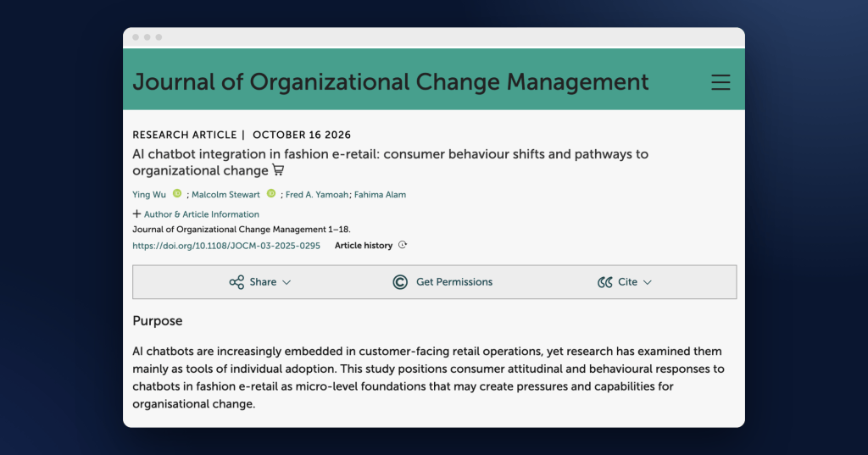The image size is (868, 455).
Task: Click the Journal of Organizational Change Management header title
Action: pos(390,82)
